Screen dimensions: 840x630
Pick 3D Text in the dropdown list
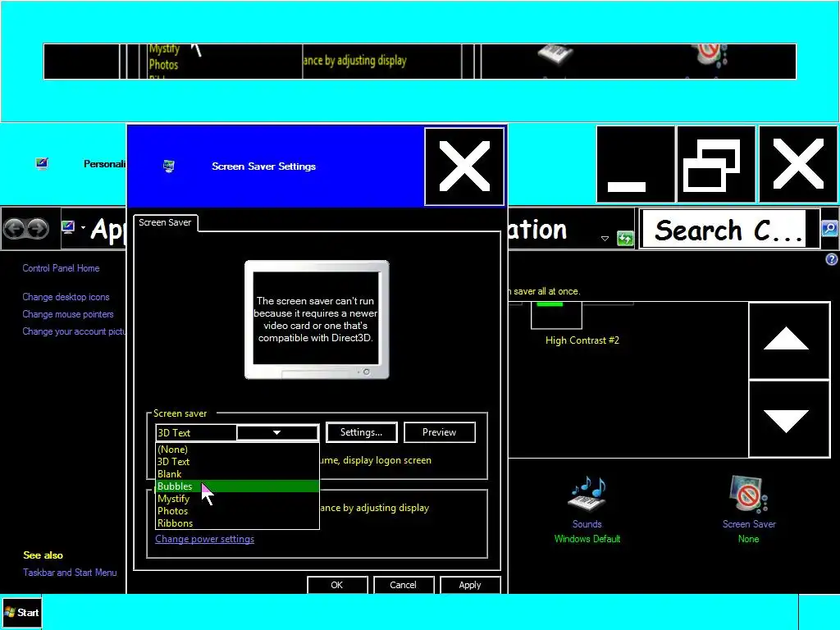click(237, 462)
